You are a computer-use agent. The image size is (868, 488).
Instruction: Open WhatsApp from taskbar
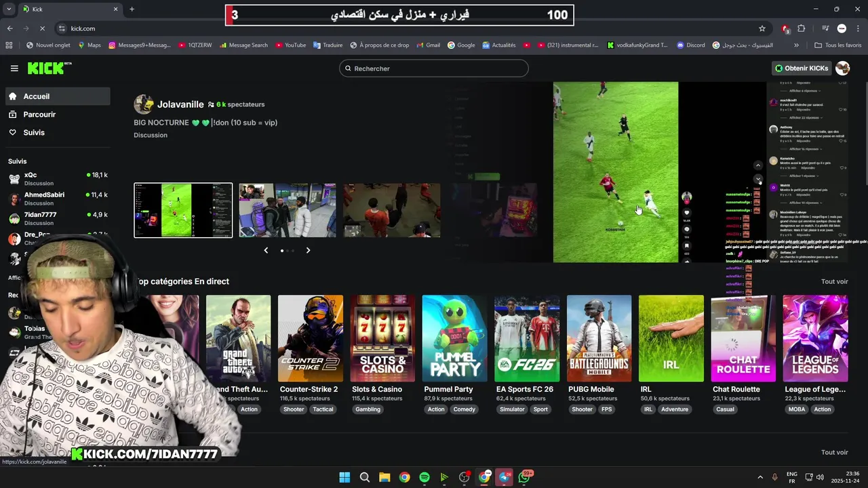524,477
